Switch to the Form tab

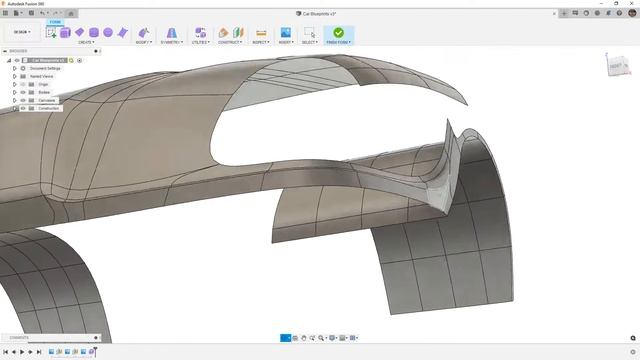[55, 22]
